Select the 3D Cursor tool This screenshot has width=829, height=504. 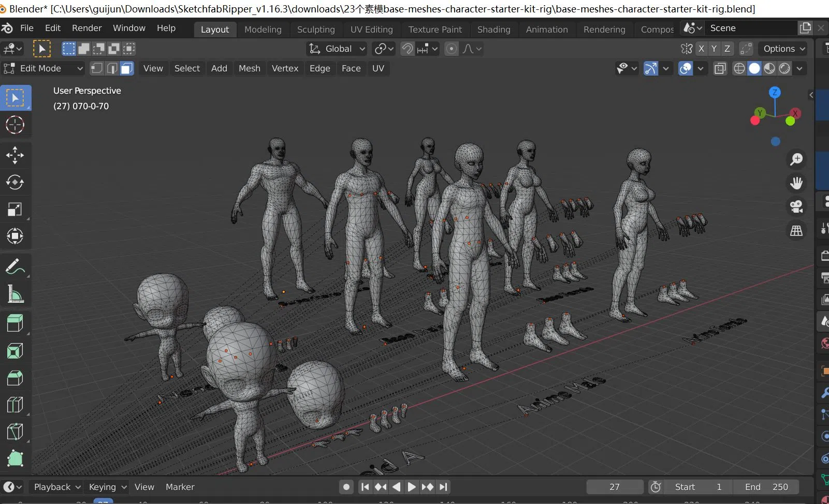tap(15, 125)
